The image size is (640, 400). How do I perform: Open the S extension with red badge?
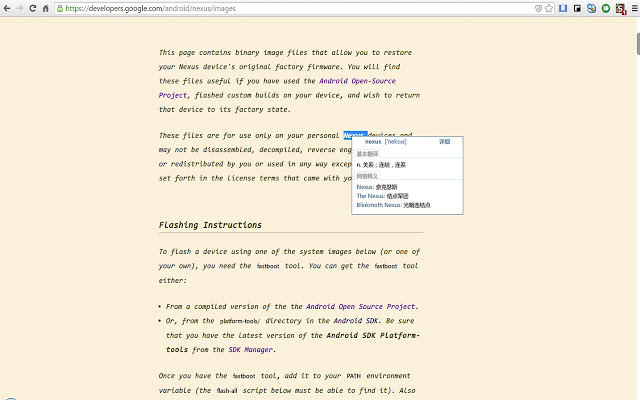coord(621,9)
